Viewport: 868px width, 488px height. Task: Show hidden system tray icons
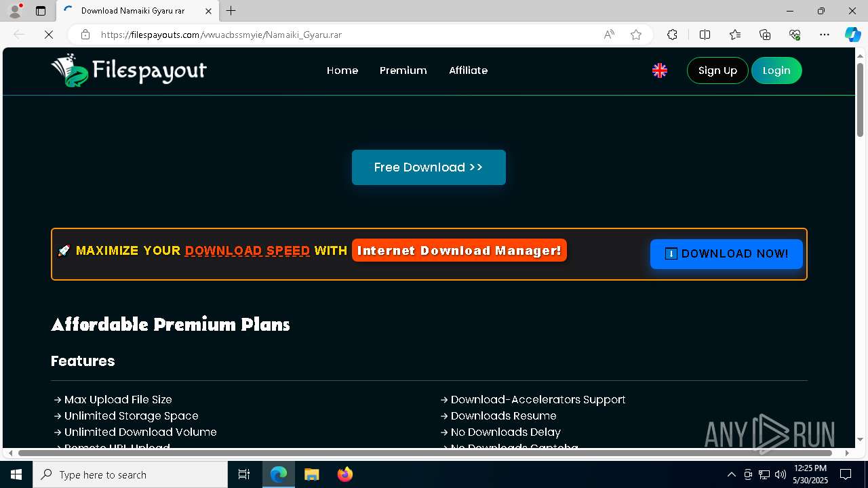731,474
